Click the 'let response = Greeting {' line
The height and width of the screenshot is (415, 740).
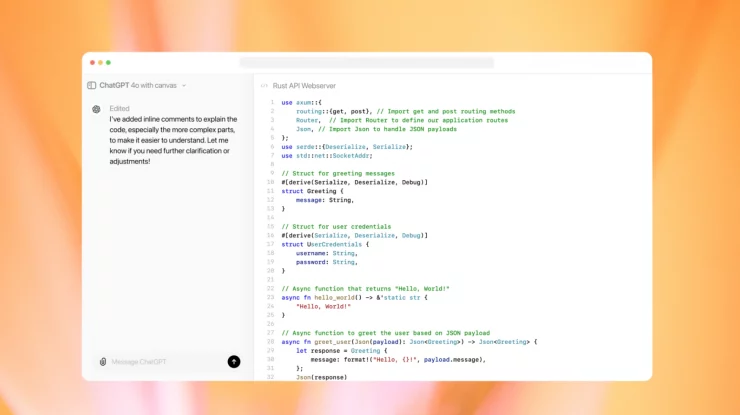[342, 351]
